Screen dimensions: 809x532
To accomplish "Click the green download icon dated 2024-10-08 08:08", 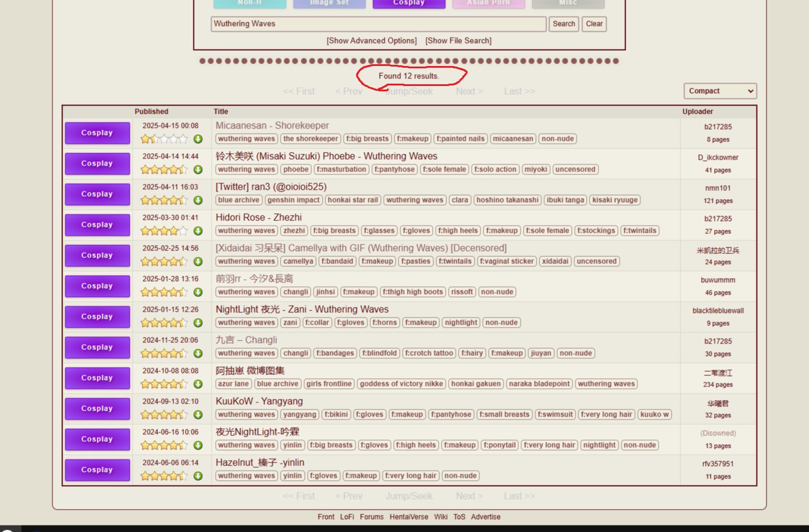I will coord(198,384).
